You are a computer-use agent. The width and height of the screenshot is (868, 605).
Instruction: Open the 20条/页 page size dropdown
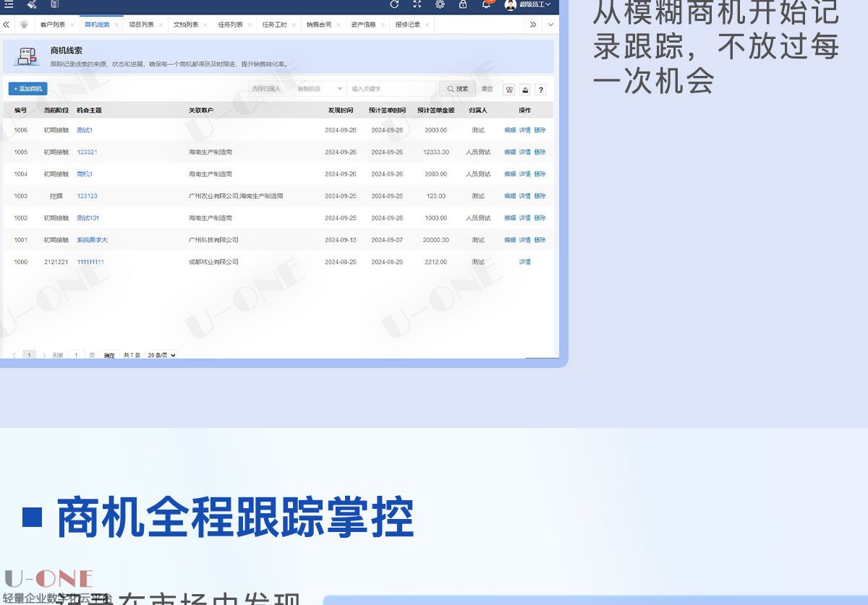coord(161,356)
